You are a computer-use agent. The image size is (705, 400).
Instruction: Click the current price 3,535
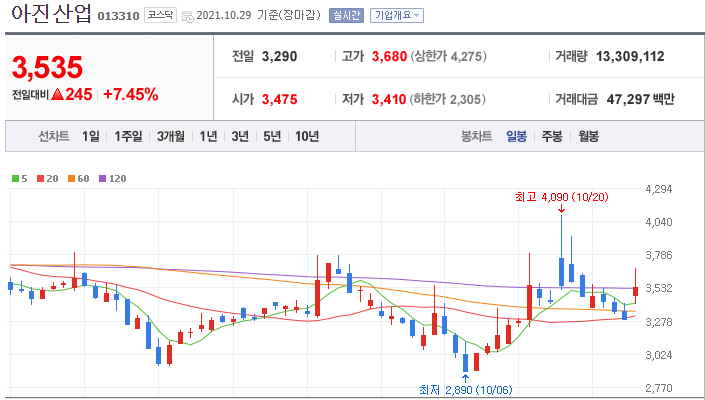47,67
